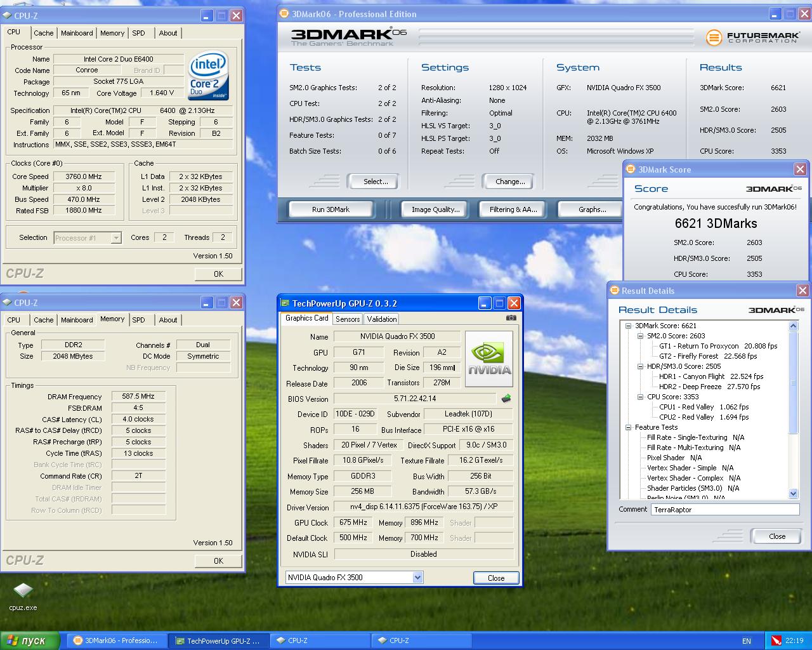Open the About tab in lower CPU-Z window

coord(168,320)
